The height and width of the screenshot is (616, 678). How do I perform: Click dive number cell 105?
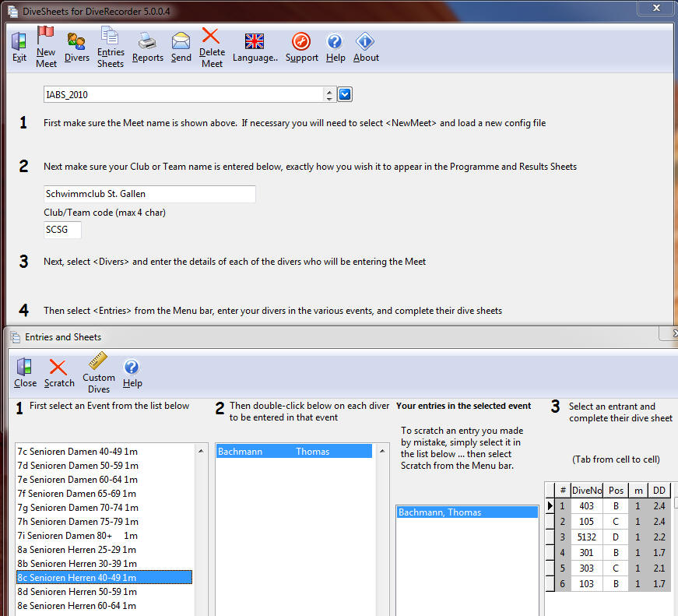point(587,521)
